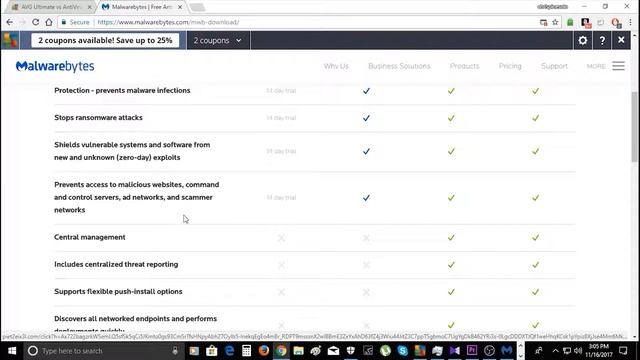Image resolution: width=640 pixels, height=360 pixels.
Task: Open Adobe Premiere from taskbar
Action: coord(472,351)
